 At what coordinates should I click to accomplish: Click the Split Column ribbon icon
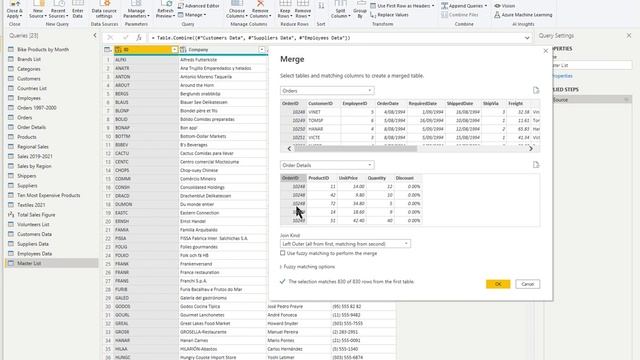[x=340, y=9]
